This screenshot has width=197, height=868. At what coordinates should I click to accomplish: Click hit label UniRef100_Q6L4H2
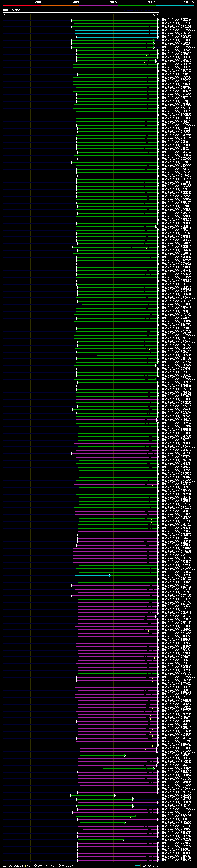pyautogui.click(x=177, y=497)
